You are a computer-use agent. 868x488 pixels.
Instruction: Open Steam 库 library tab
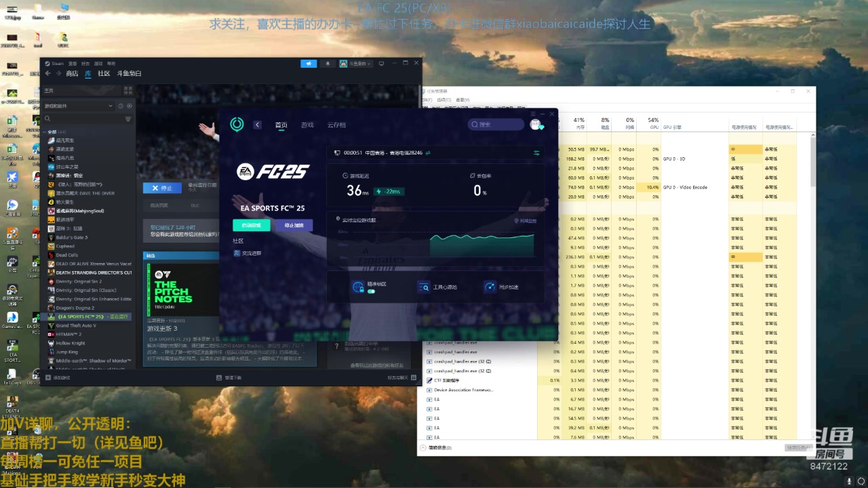(x=88, y=73)
